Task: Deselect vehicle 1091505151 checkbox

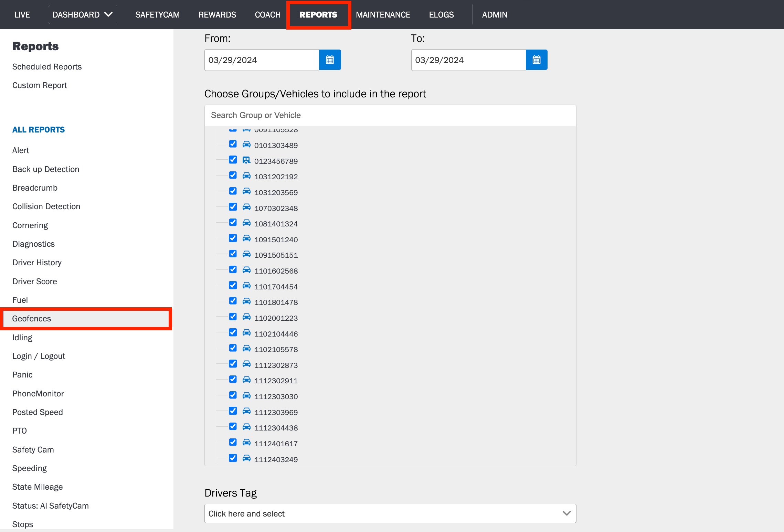Action: (x=233, y=254)
